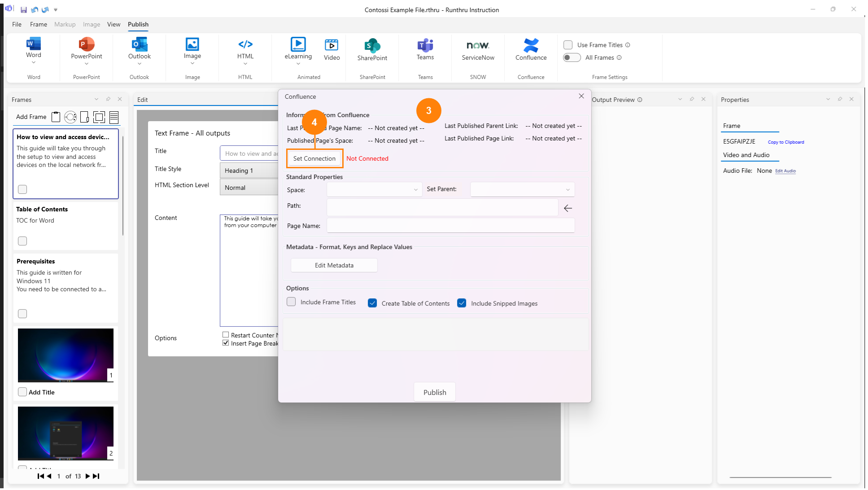The width and height of the screenshot is (868, 490).
Task: Open the ServiceNow publish option
Action: pos(478,45)
